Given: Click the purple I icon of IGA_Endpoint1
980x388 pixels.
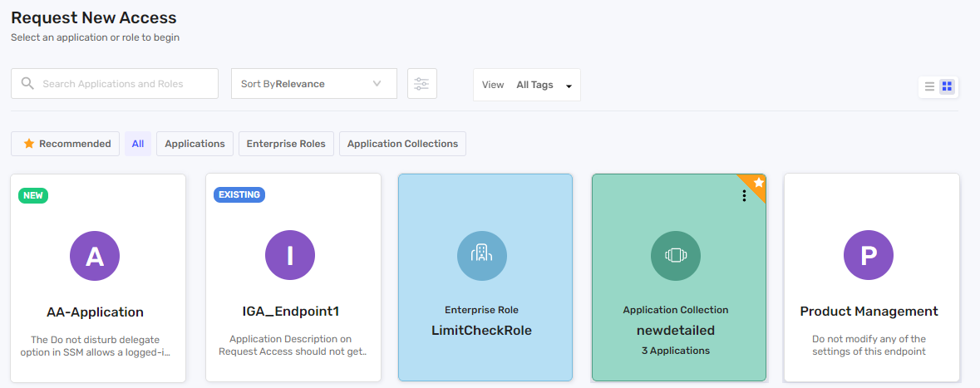Looking at the screenshot, I should pyautogui.click(x=290, y=256).
